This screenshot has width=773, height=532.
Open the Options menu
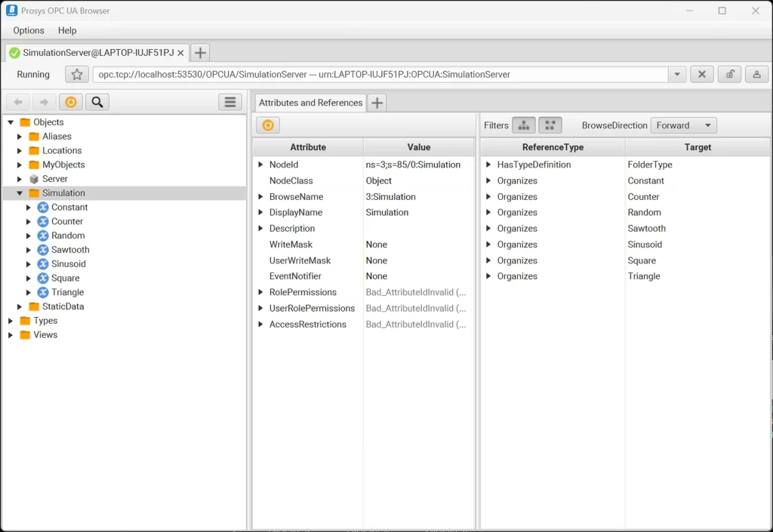click(28, 30)
